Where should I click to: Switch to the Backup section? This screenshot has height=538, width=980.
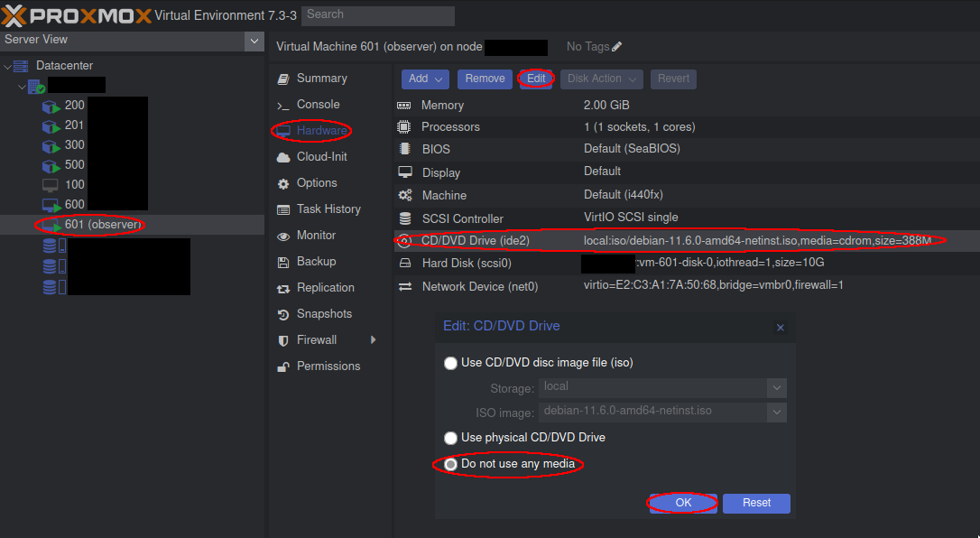click(x=316, y=262)
